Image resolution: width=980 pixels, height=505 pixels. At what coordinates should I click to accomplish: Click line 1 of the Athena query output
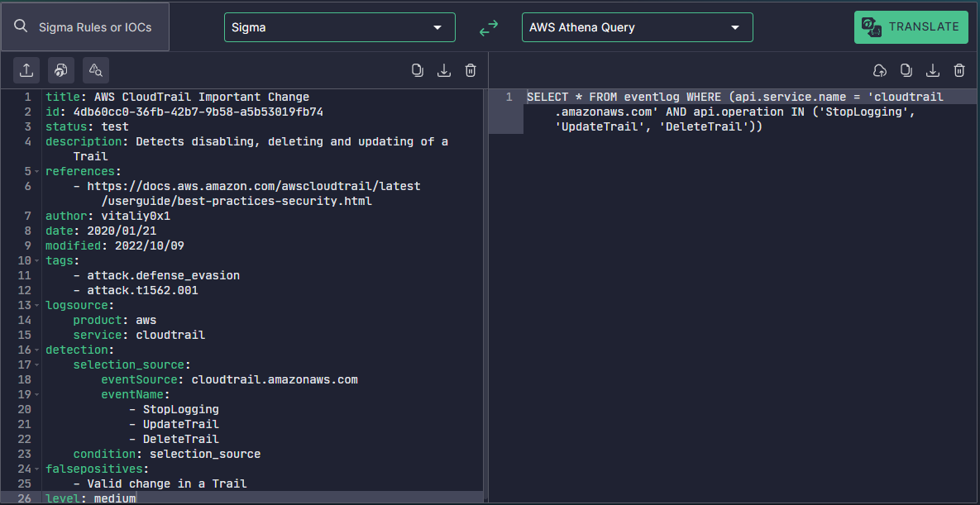coord(734,98)
